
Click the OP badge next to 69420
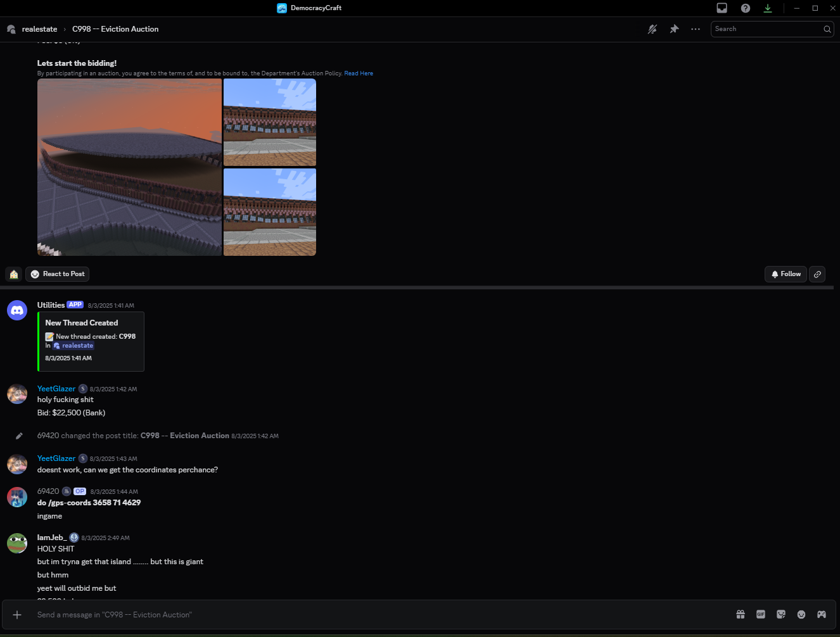(80, 491)
